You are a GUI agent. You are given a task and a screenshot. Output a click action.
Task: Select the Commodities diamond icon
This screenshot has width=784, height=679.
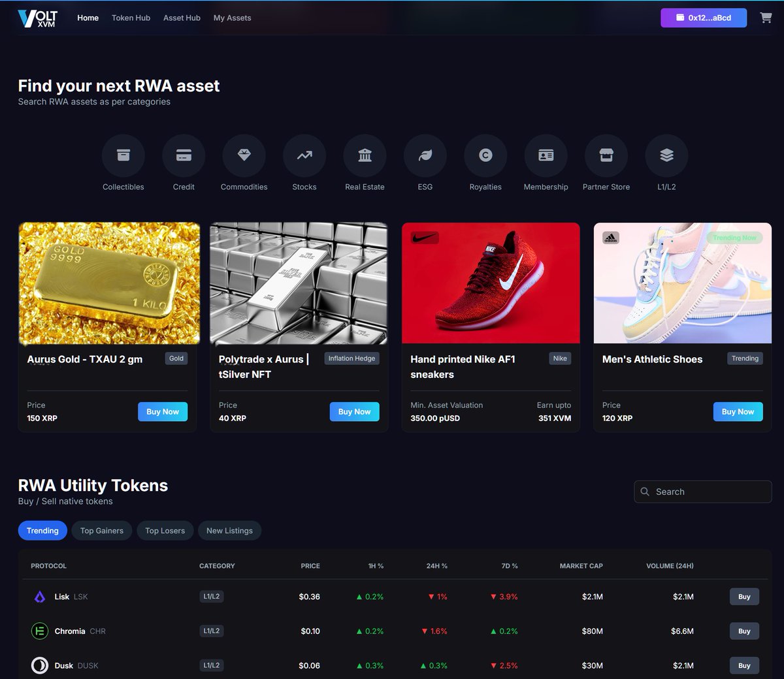tap(244, 155)
